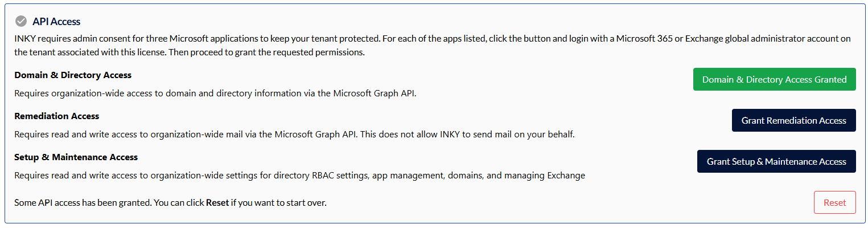
Task: Click the bold Reset word in the status sentence
Action: pyautogui.click(x=217, y=203)
